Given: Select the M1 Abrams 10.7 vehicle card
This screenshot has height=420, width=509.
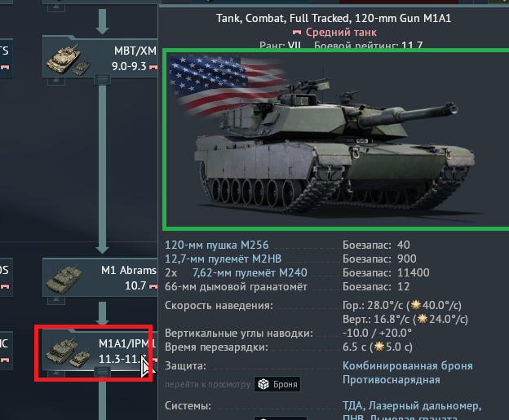Looking at the screenshot, I should click(100, 278).
